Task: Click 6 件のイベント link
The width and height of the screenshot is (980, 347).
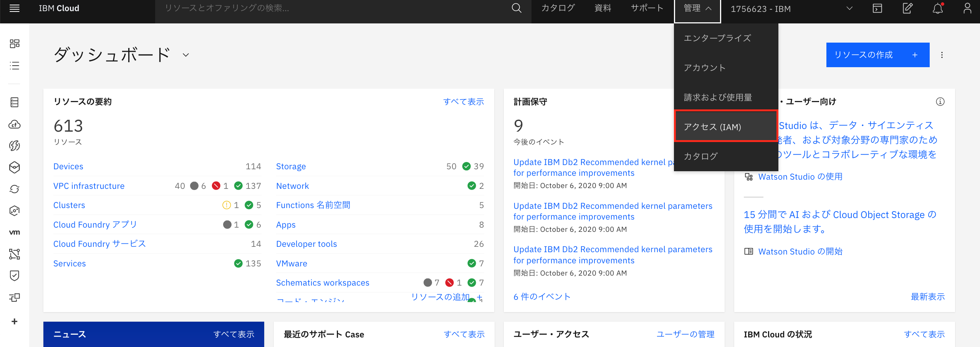Action: [542, 297]
